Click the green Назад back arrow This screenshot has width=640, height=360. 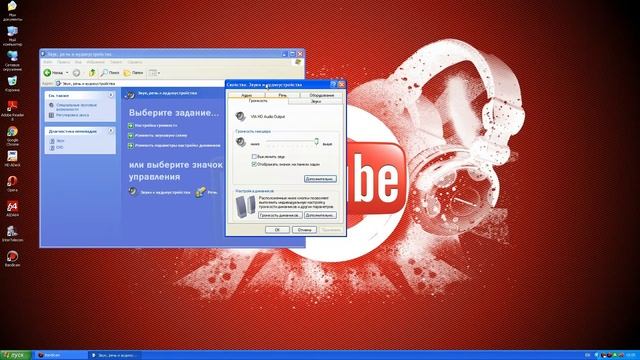(x=47, y=73)
